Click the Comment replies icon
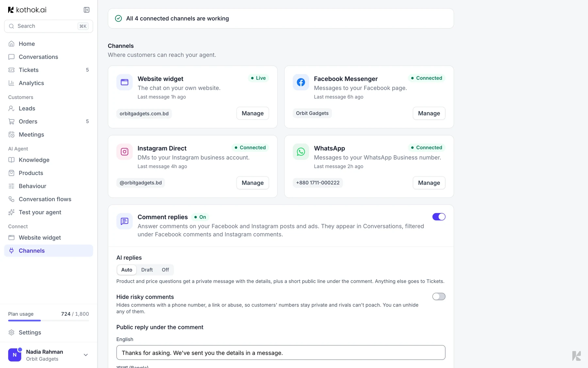Viewport: 588px width, 368px height. tap(124, 221)
